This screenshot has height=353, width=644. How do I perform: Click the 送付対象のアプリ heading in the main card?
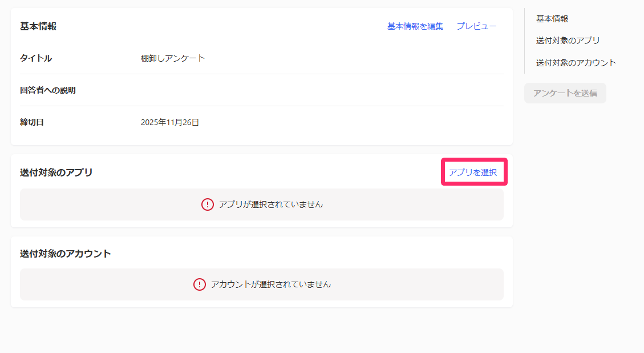(x=56, y=173)
